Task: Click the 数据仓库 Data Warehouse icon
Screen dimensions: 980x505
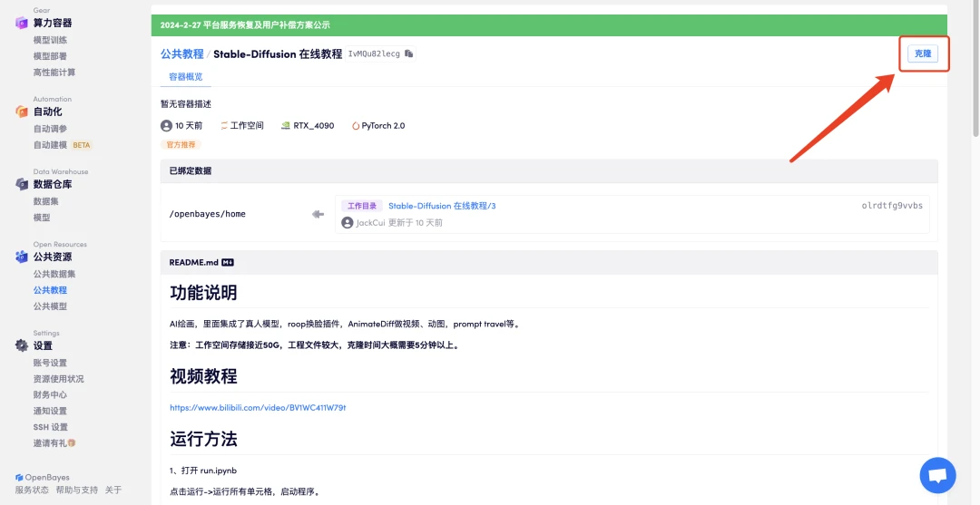Action: 22,184
